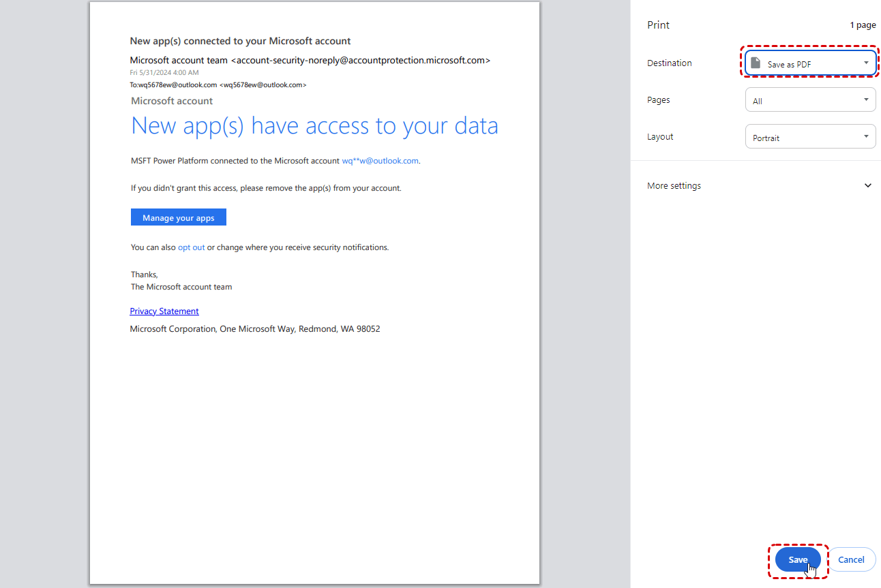
Task: Click the blue Save button
Action: [798, 559]
